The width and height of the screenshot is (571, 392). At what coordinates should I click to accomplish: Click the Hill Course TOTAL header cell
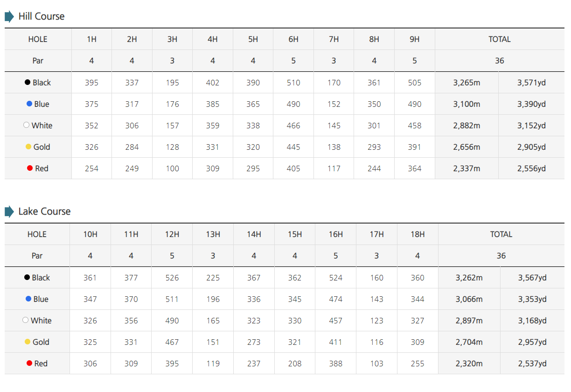pos(500,39)
